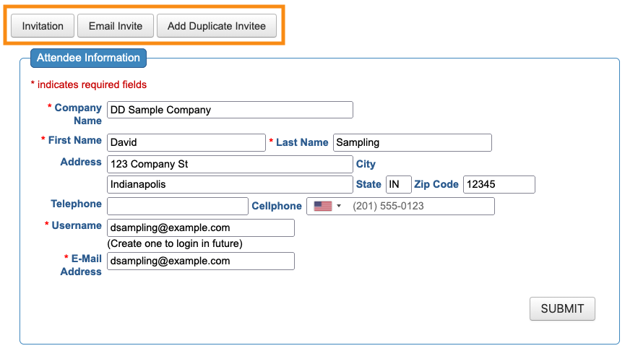Click the "Create one to login" hint text

175,243
